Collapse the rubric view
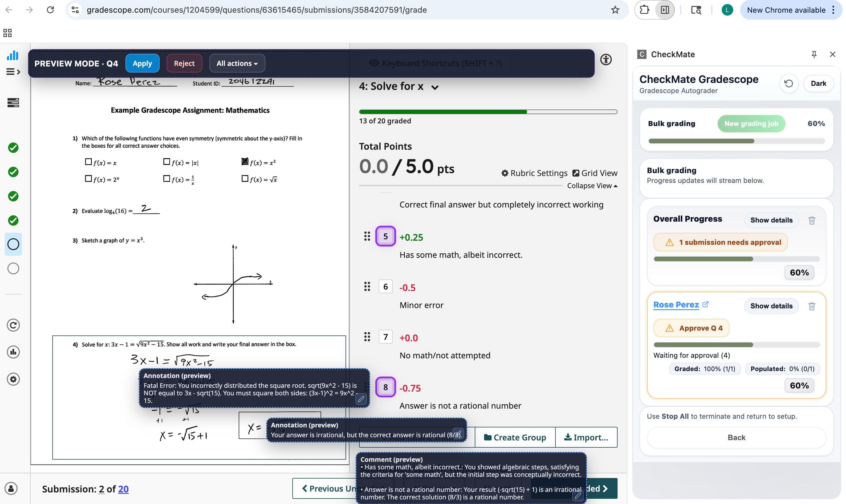 tap(592, 186)
